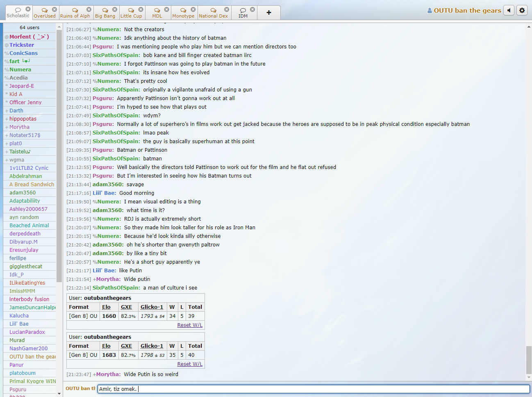Switch to the Big Bang room tab
Image resolution: width=532 pixels, height=397 pixels.
point(105,13)
